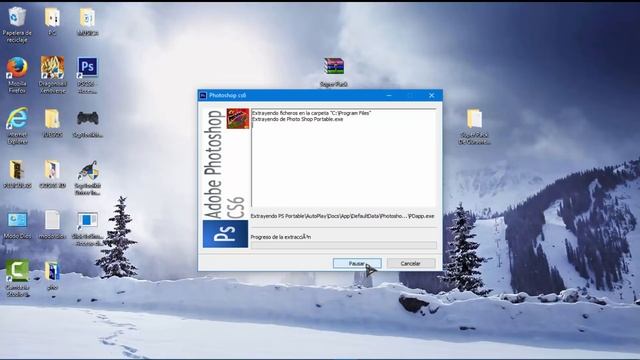
Task: Click the extraction progress bar
Action: click(x=344, y=245)
